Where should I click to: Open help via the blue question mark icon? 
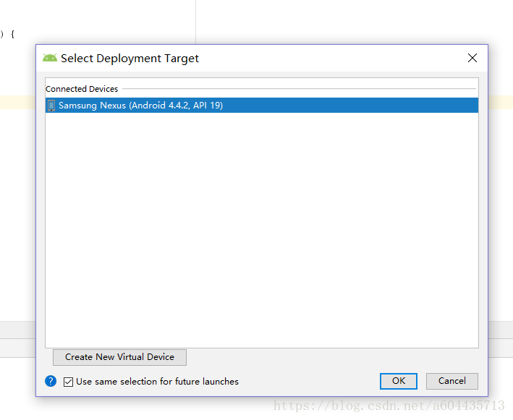(x=51, y=381)
